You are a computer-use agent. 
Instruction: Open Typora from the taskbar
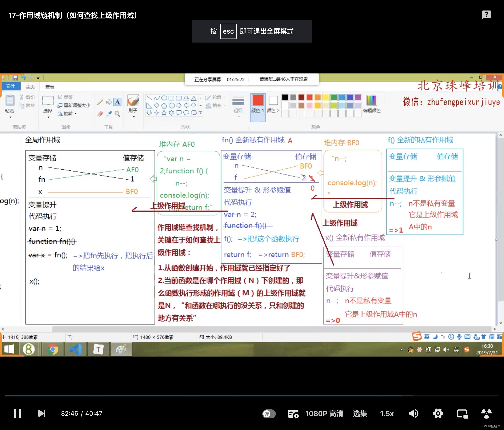coord(98,349)
